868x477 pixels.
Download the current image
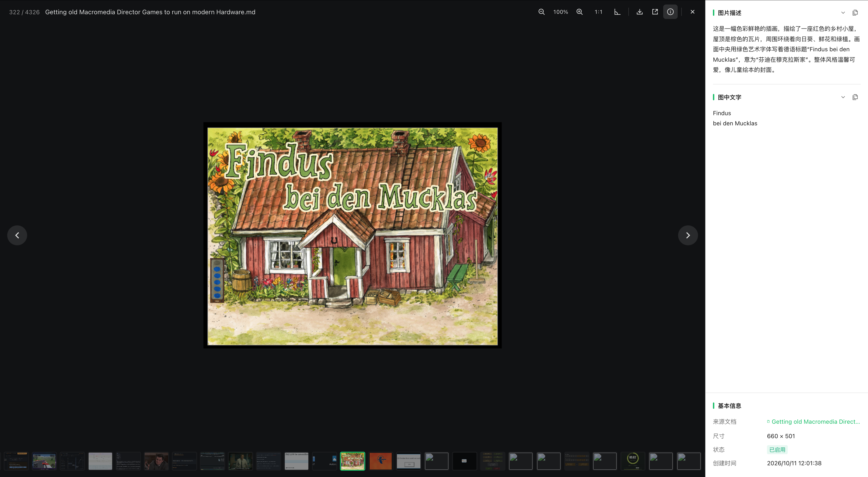[x=639, y=12]
